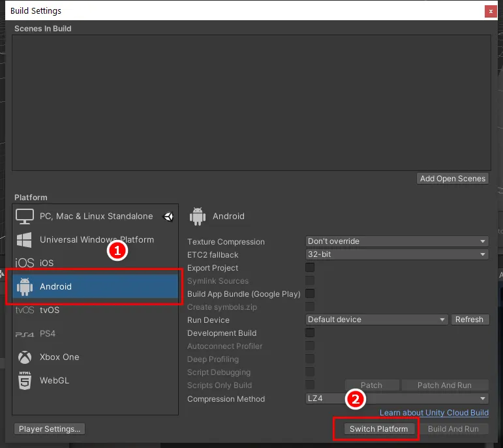Click the Add Open Scenes button

[x=453, y=179]
